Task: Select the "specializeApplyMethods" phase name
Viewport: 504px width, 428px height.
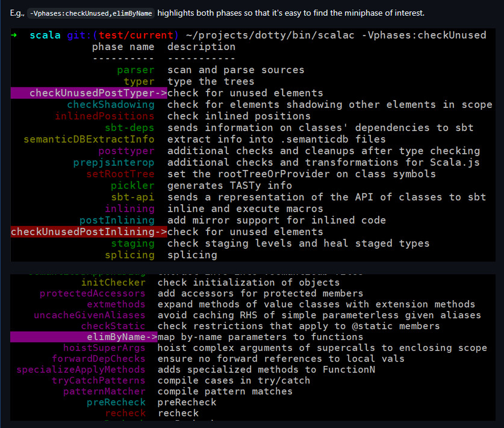Action: pyautogui.click(x=81, y=370)
